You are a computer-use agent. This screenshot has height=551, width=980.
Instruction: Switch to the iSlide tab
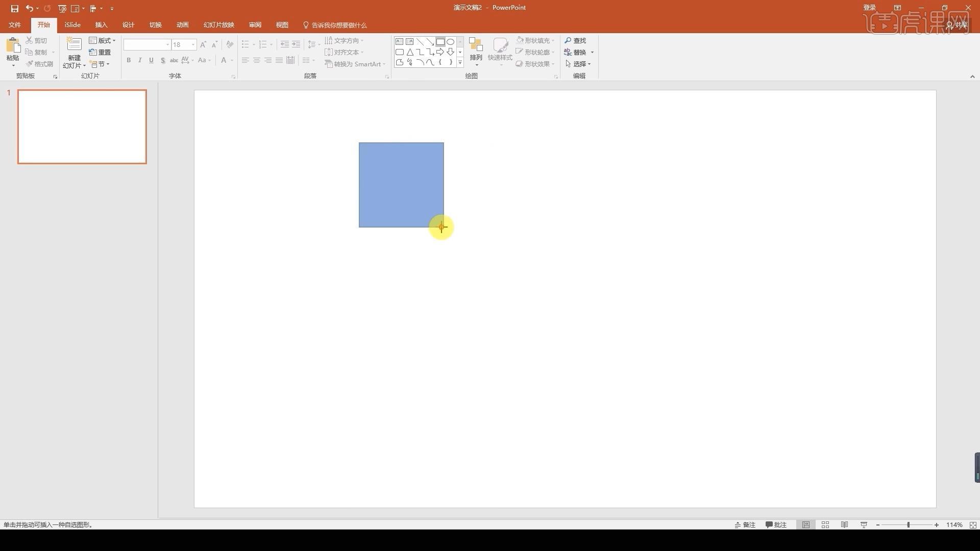click(x=72, y=25)
